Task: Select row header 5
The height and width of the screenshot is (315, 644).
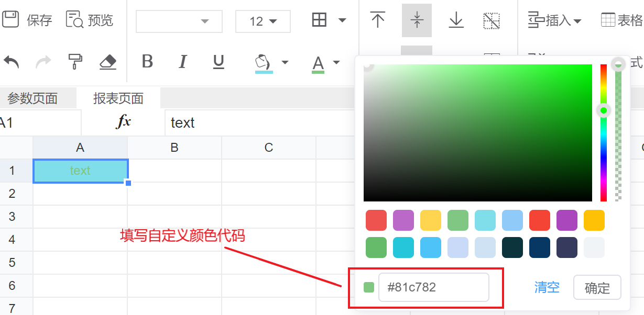Action: pos(16,263)
